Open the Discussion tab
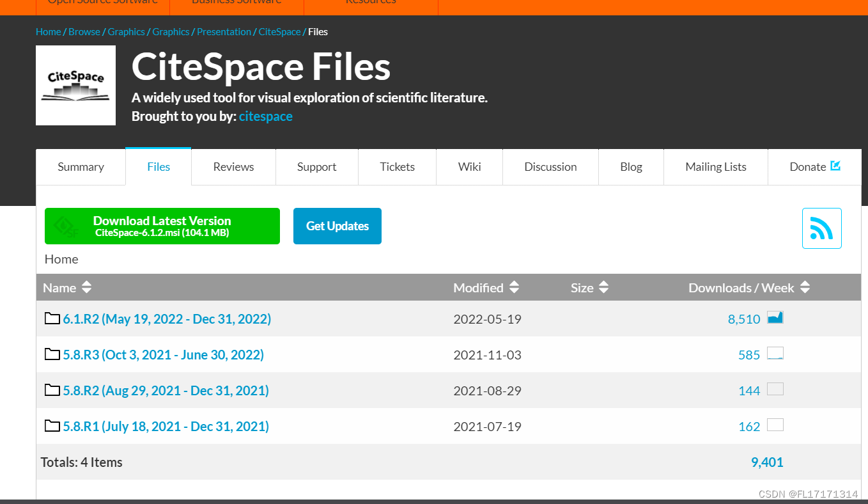This screenshot has height=504, width=868. pos(550,167)
